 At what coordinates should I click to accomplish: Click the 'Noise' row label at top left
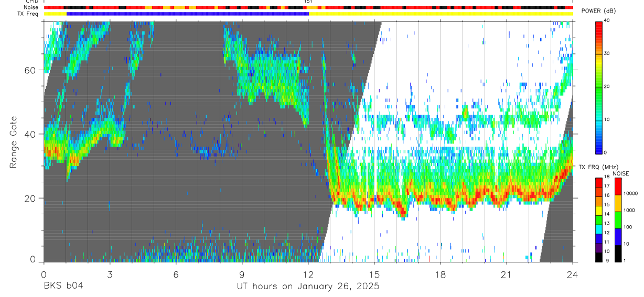pyautogui.click(x=31, y=7)
